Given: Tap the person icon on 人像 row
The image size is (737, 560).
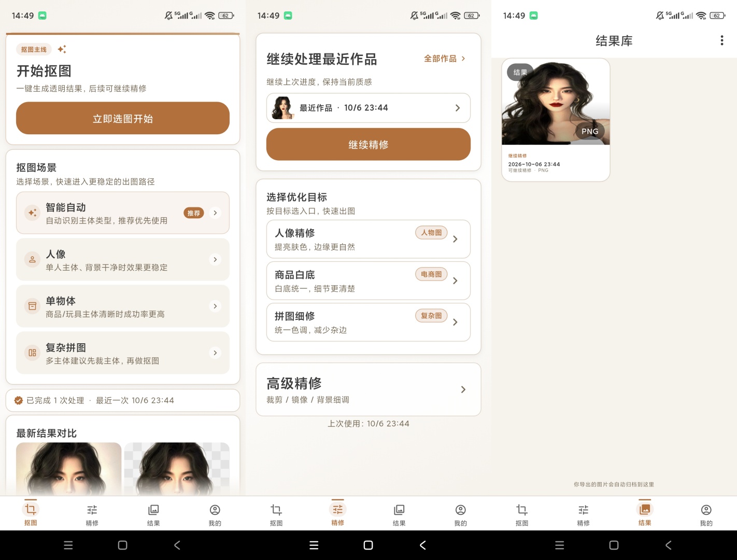Looking at the screenshot, I should [x=32, y=259].
